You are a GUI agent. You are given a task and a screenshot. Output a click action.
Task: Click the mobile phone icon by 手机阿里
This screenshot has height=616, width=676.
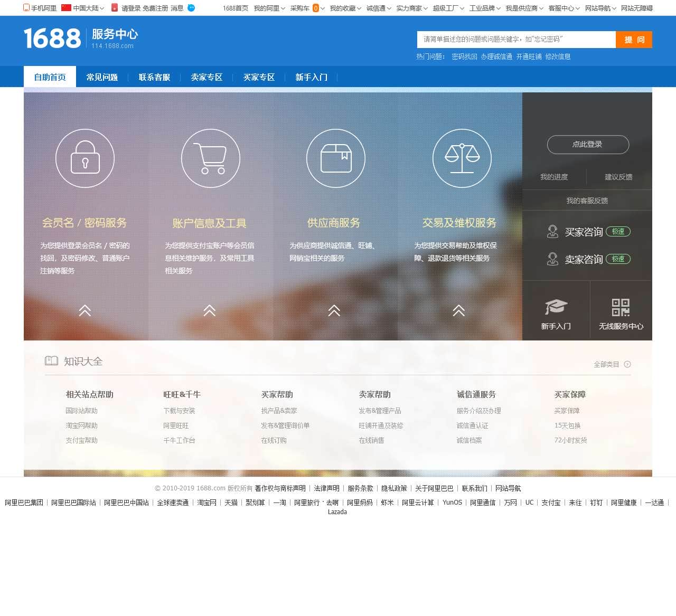click(26, 7)
